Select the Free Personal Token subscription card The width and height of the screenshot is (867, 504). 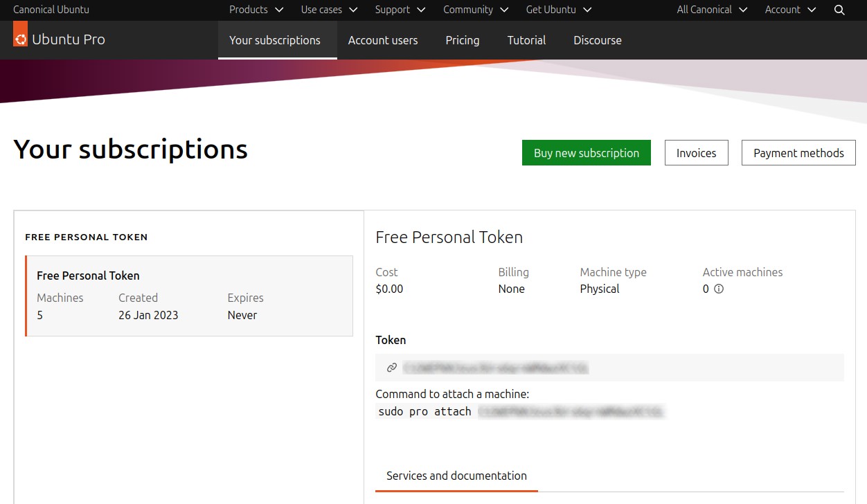pyautogui.click(x=189, y=296)
